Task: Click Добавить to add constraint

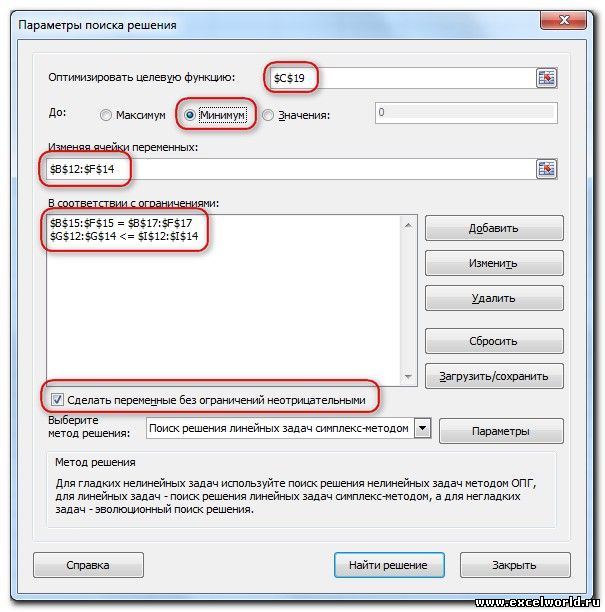Action: 494,228
